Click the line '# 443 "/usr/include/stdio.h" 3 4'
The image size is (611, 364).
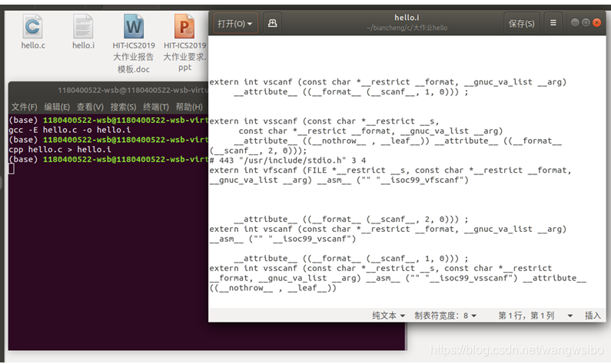pyautogui.click(x=287, y=160)
